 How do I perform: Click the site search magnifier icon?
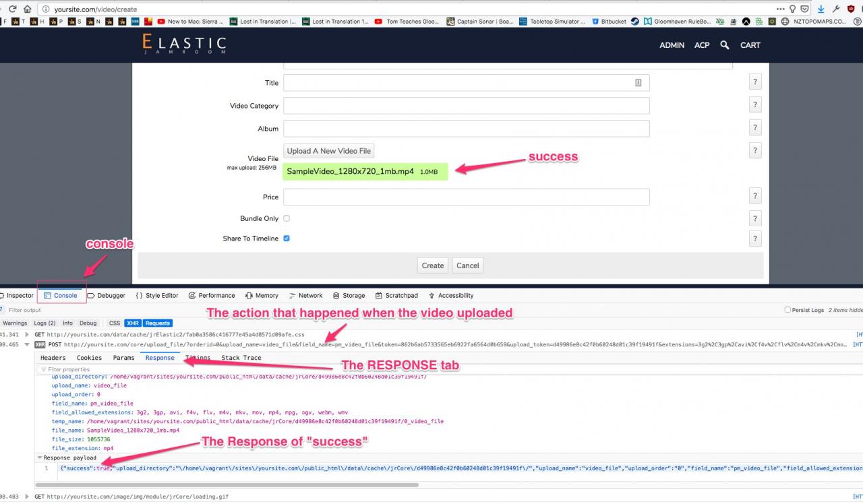724,45
